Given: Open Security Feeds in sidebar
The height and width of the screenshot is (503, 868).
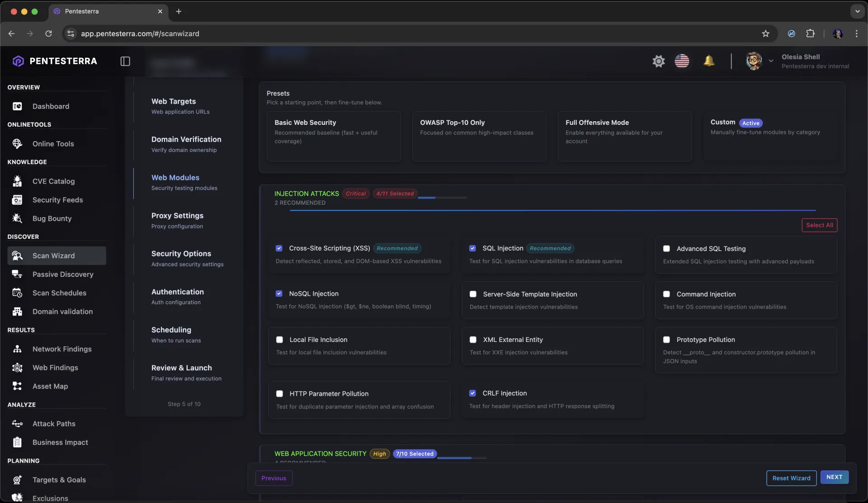Looking at the screenshot, I should click(57, 199).
